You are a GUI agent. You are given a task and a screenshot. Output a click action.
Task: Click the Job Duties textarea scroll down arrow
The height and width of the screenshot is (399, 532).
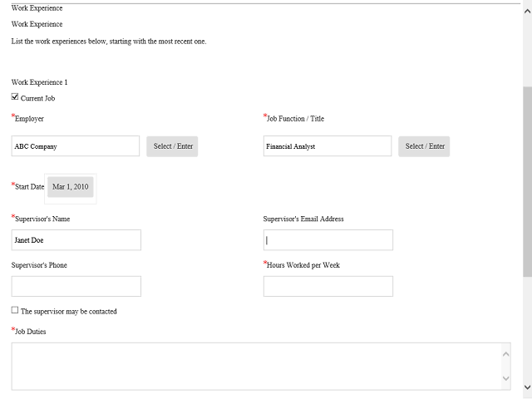[506, 378]
